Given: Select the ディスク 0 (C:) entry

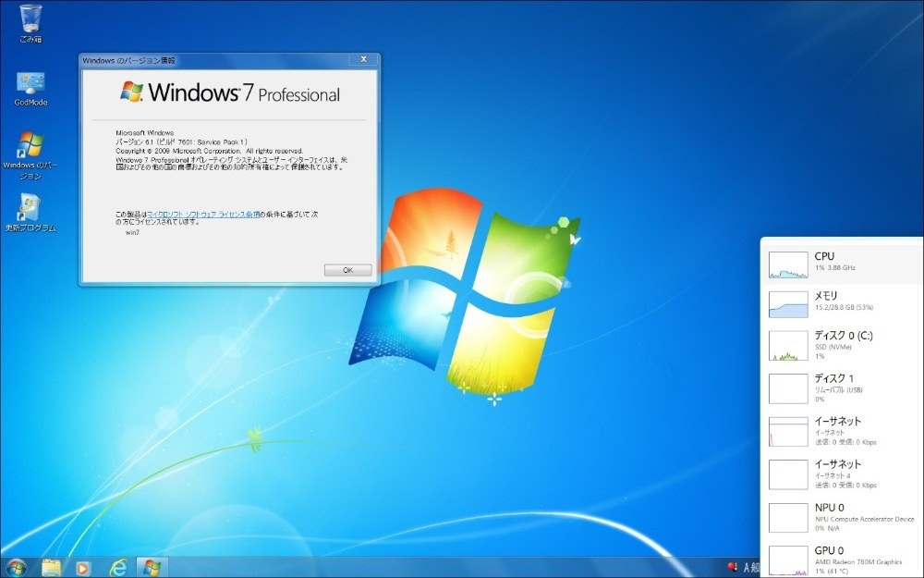Looking at the screenshot, I should pos(844,345).
